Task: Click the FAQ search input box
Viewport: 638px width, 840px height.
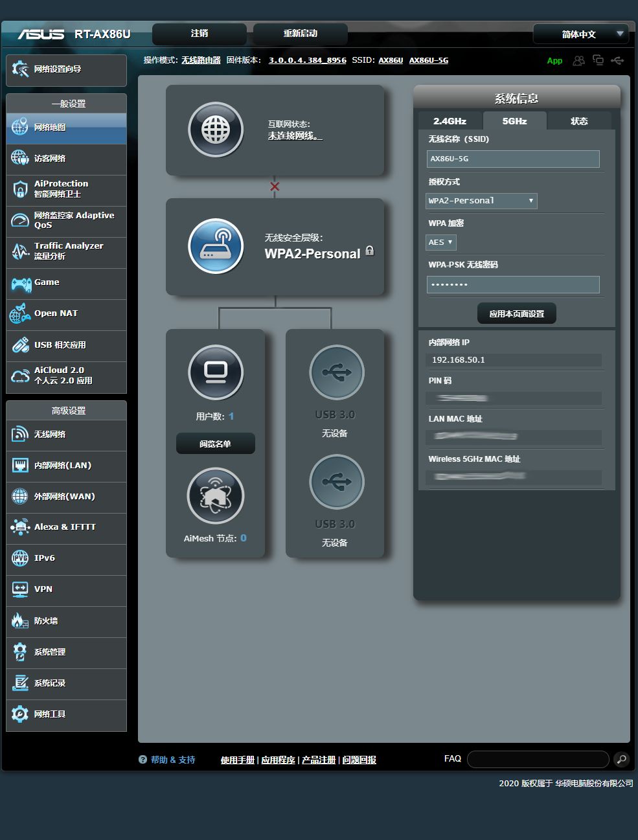Action: (x=538, y=759)
